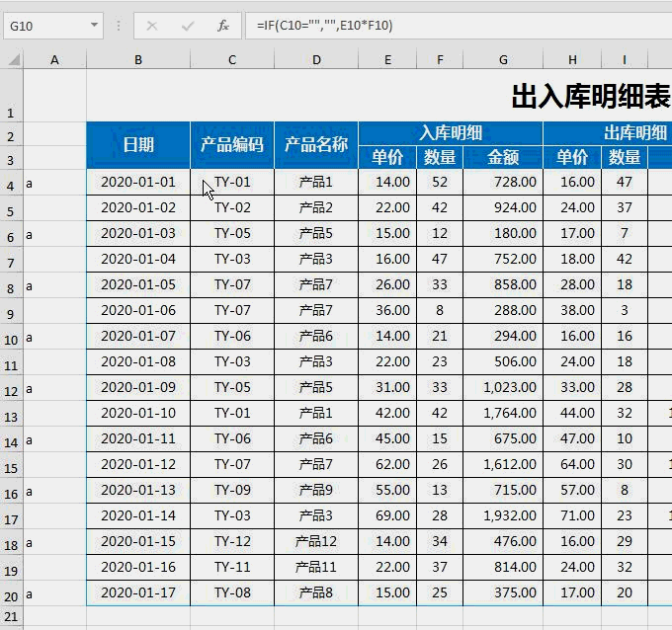Click the 出库明细 merged header
Image resolution: width=672 pixels, height=630 pixels.
[608, 133]
